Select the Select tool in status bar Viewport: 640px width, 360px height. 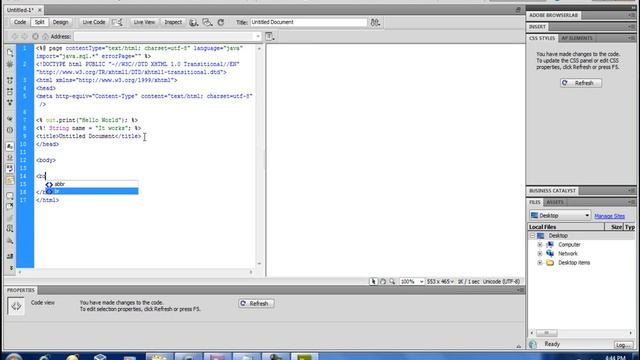tap(373, 282)
